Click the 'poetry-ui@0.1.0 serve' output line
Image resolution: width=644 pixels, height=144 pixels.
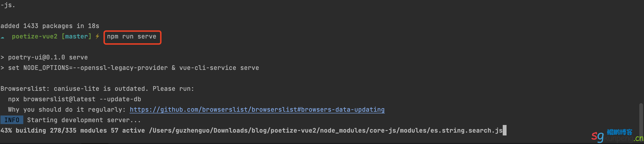tap(44, 58)
